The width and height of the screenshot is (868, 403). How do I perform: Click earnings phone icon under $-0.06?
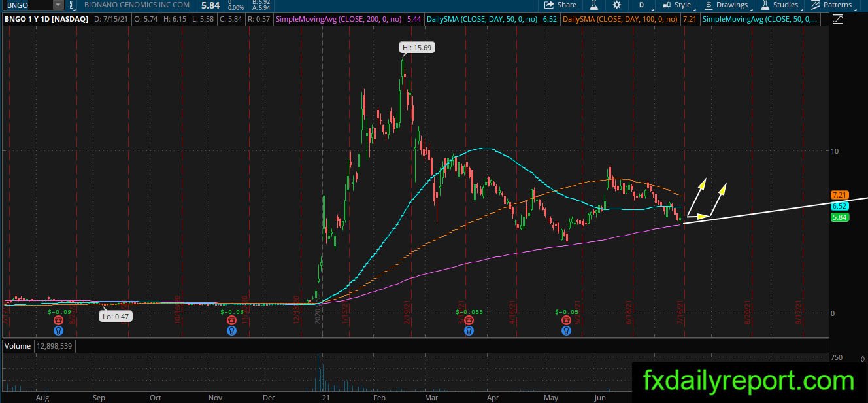click(x=231, y=321)
